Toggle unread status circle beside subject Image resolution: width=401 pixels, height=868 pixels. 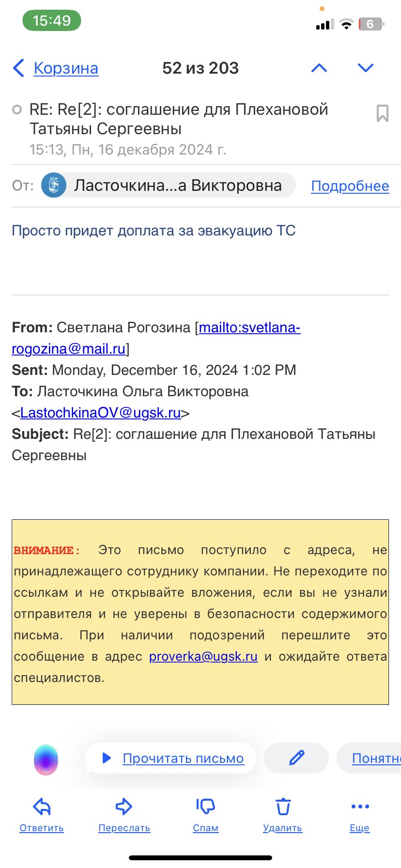17,109
